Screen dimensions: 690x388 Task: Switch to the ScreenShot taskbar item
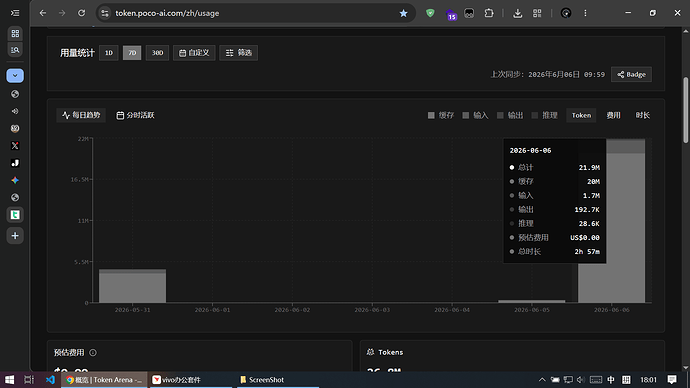(x=277, y=380)
